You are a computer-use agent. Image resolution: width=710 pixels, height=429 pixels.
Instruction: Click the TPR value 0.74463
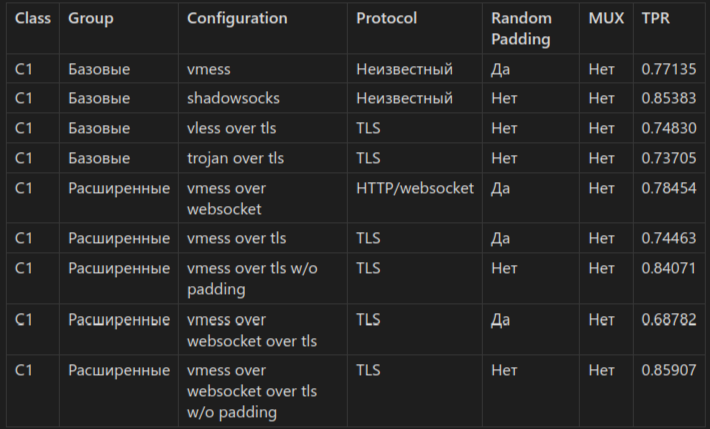coord(669,238)
